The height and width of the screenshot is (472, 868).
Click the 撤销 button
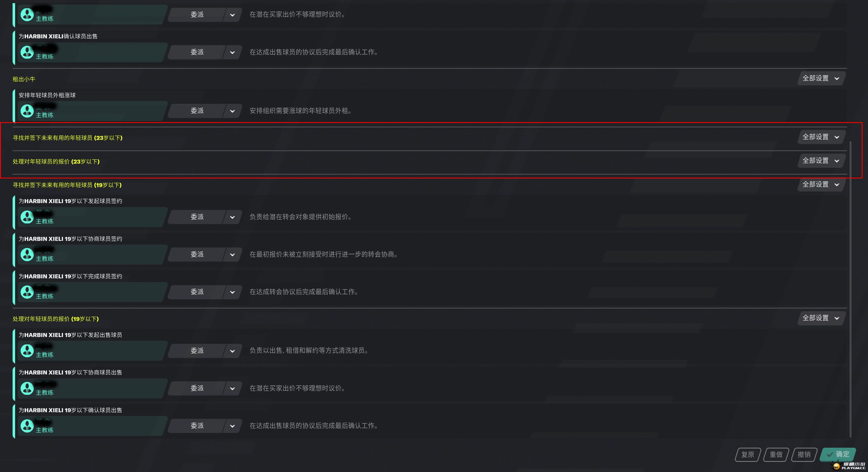pos(804,455)
